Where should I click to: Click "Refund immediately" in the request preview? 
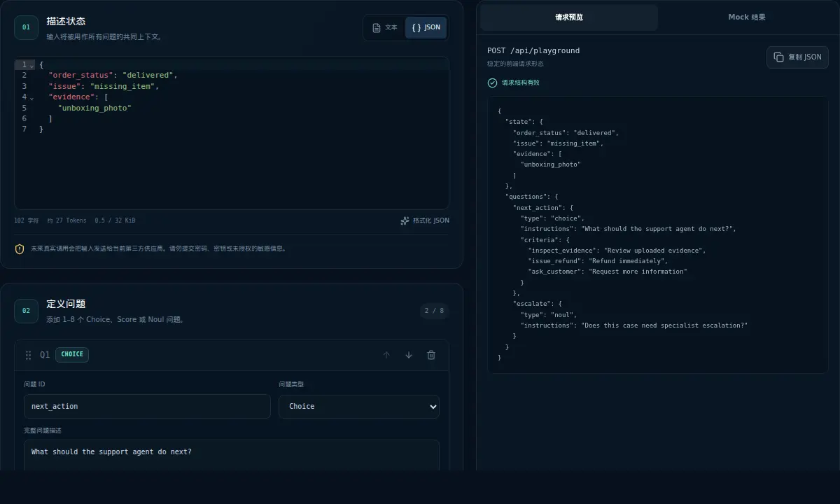tap(628, 261)
